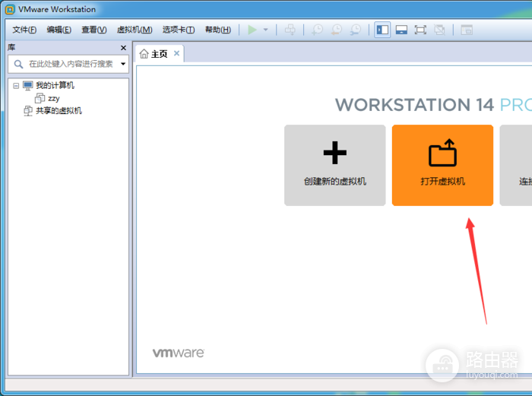Click the 打开虚拟机 orange tile
Image resolution: width=532 pixels, height=396 pixels.
(x=442, y=165)
